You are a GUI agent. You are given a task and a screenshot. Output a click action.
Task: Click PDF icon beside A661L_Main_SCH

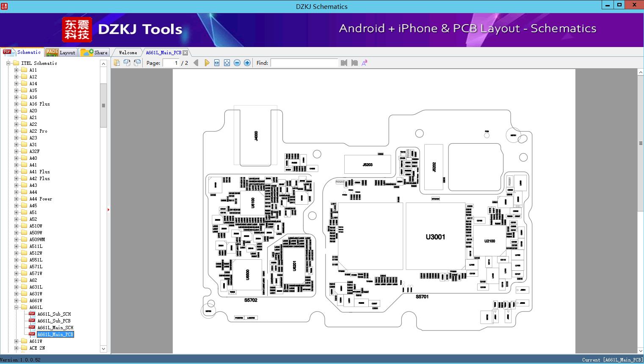32,328
